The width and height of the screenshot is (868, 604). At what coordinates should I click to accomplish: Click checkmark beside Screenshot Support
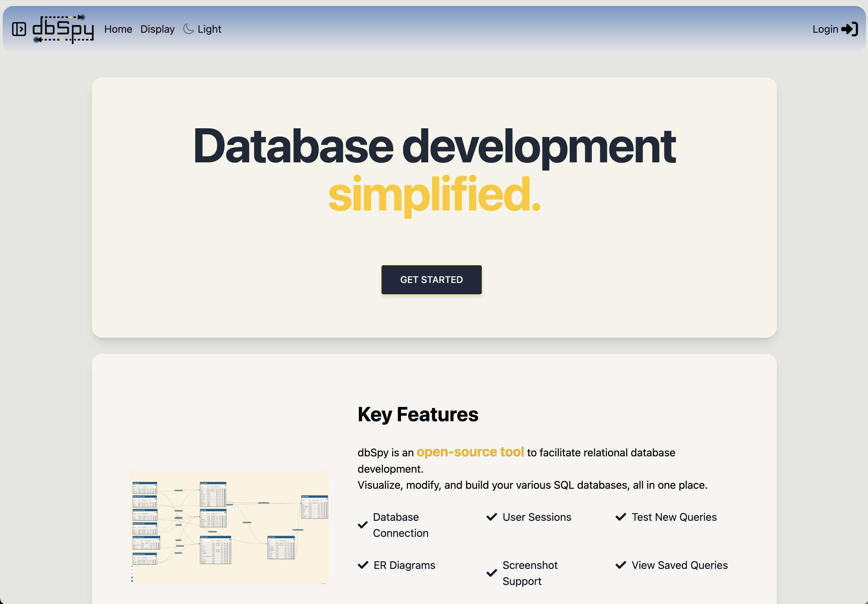pos(492,573)
